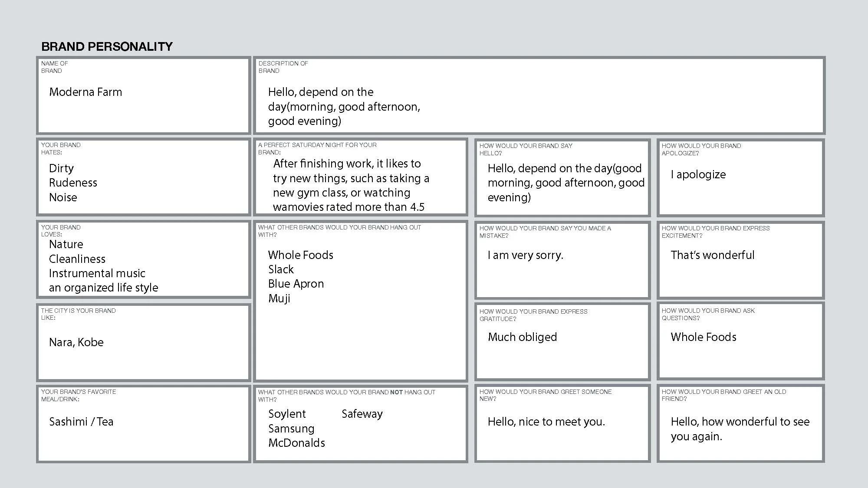Click the 'After finishing work, it likes to' line
Image resolution: width=868 pixels, height=488 pixels.
(x=347, y=164)
